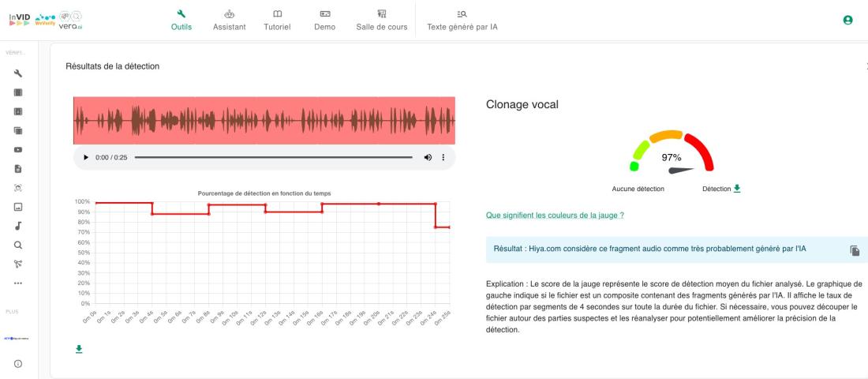Click the wrench tools icon in sidebar
The image size is (868, 379).
tap(17, 73)
